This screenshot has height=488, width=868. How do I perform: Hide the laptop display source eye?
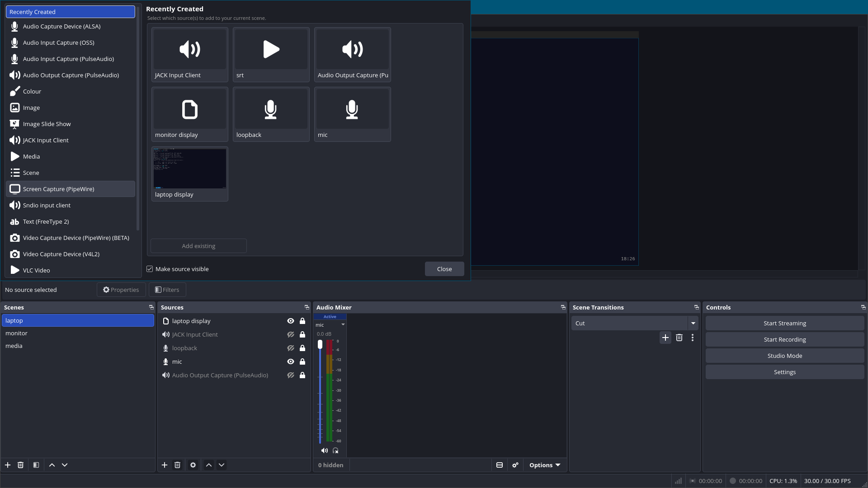[291, 321]
